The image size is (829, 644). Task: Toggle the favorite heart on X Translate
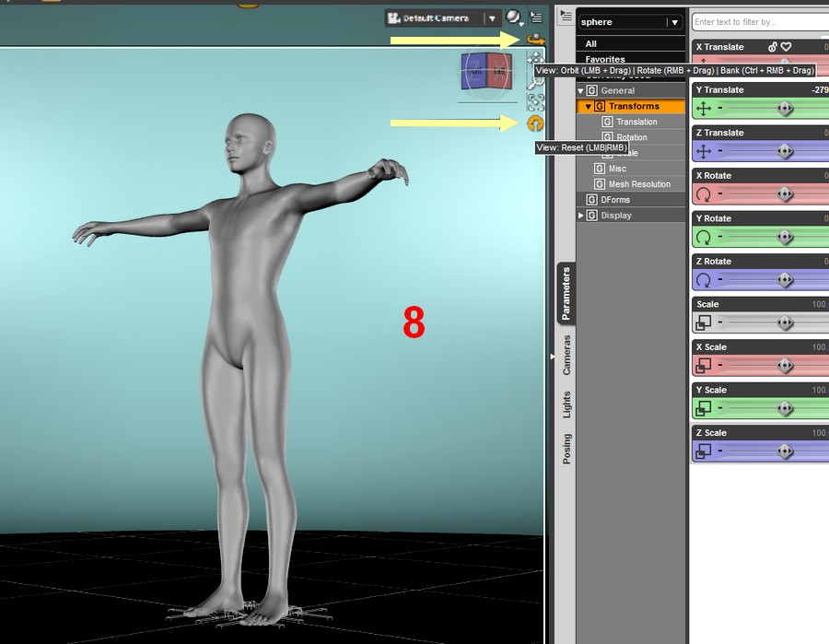tap(787, 47)
